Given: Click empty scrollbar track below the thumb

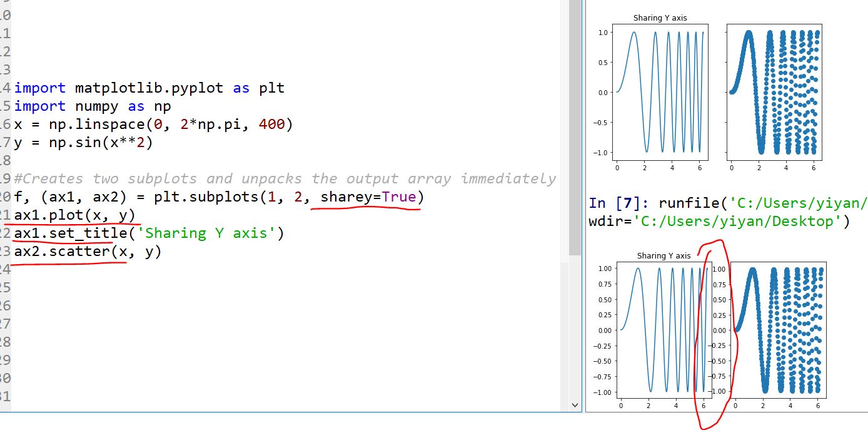Looking at the screenshot, I should (x=575, y=325).
